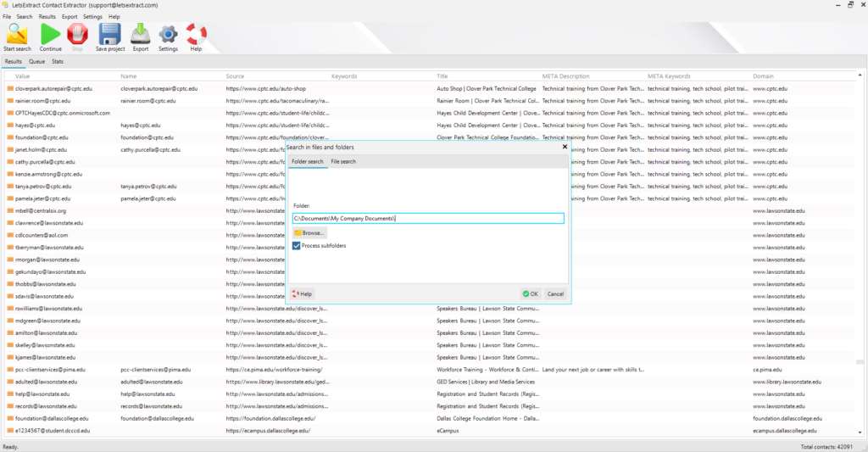868x452 pixels.
Task: Close the Search in files and folders dialog
Action: coord(565,147)
